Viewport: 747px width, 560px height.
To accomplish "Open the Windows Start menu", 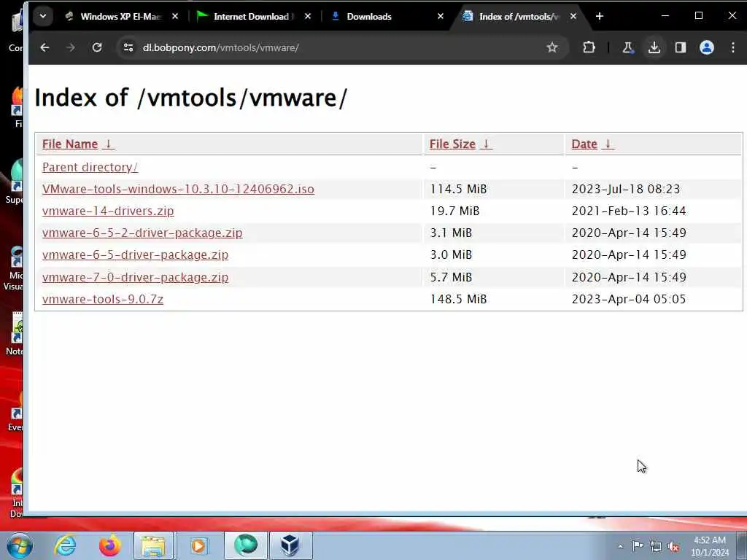I will (x=19, y=545).
